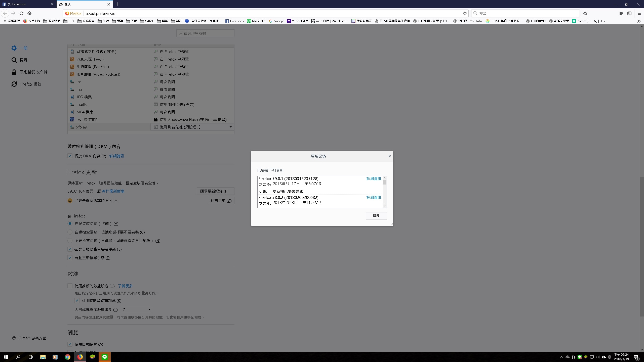Open the Firefox 帳號 category
644x362 pixels.
point(26,84)
